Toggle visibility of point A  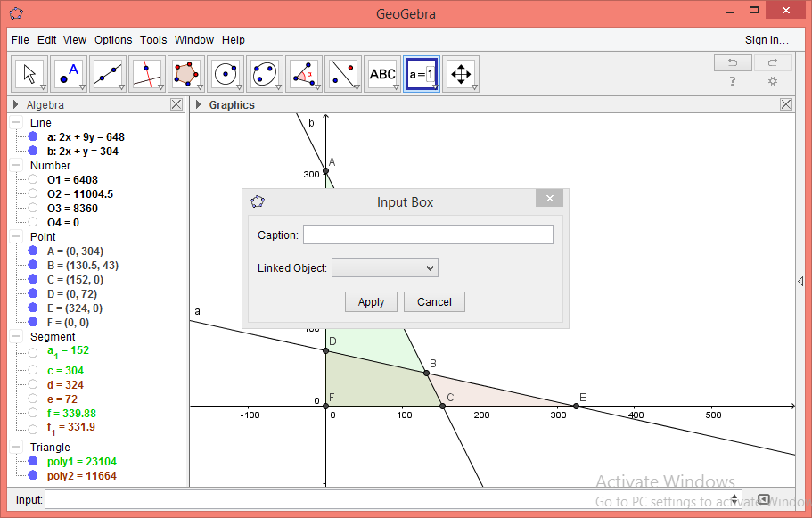point(33,251)
